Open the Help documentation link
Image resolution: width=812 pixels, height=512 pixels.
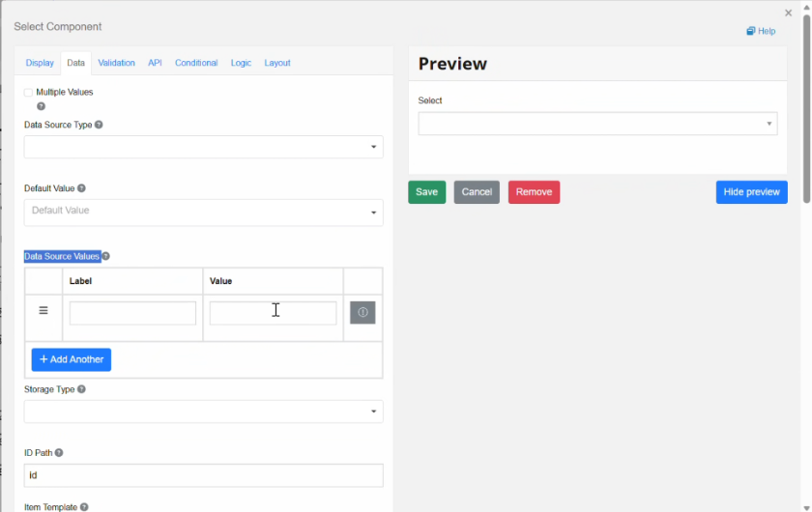761,31
